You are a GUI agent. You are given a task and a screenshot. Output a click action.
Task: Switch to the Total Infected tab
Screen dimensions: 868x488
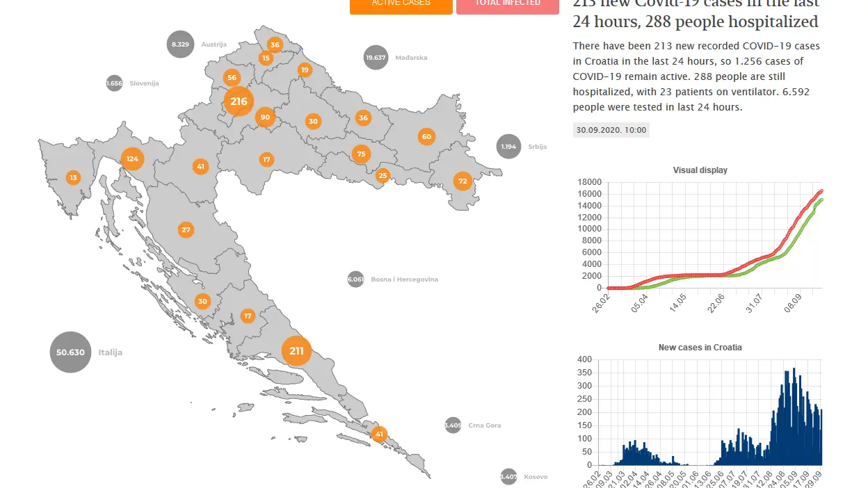click(507, 6)
